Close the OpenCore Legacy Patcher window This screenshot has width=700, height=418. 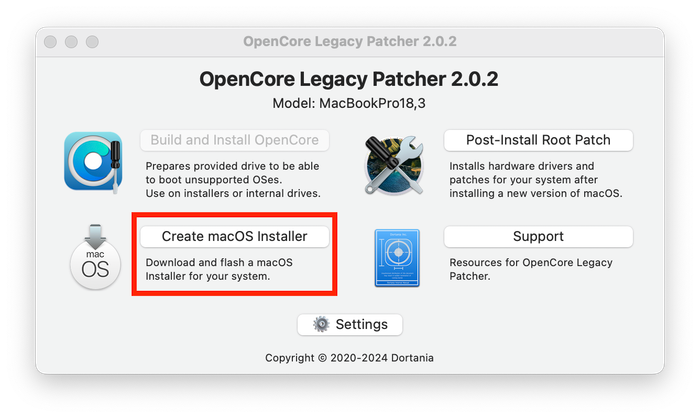(x=50, y=42)
